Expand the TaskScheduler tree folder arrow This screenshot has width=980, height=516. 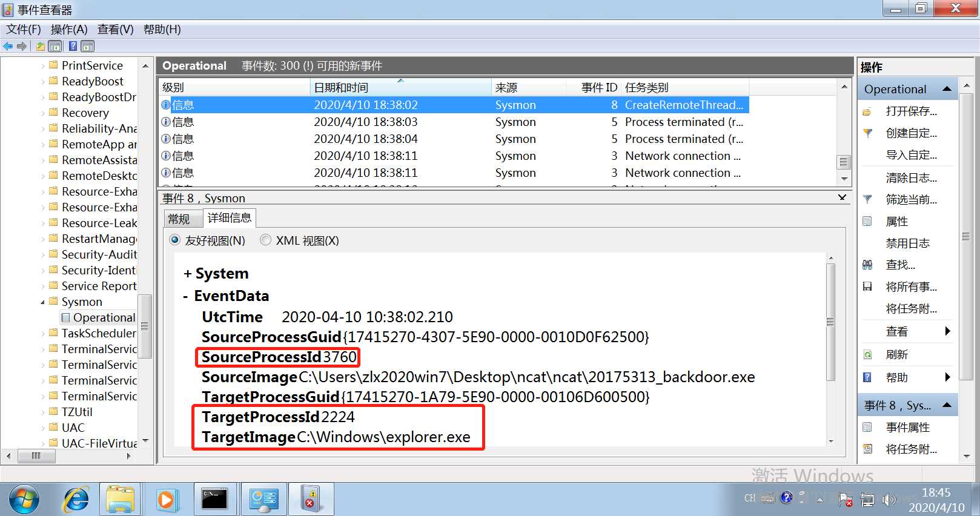pos(42,333)
